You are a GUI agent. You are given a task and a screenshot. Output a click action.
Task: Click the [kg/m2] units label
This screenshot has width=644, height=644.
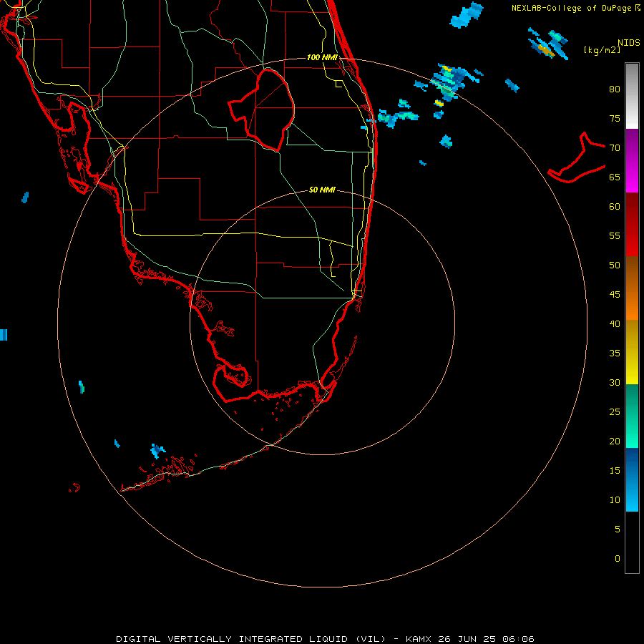point(602,50)
